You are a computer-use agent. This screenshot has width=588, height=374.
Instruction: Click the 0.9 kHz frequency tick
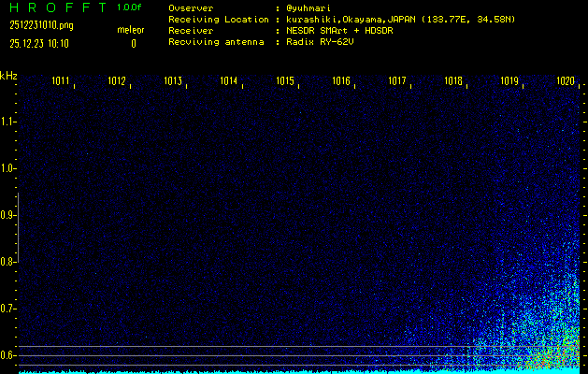tap(8, 215)
